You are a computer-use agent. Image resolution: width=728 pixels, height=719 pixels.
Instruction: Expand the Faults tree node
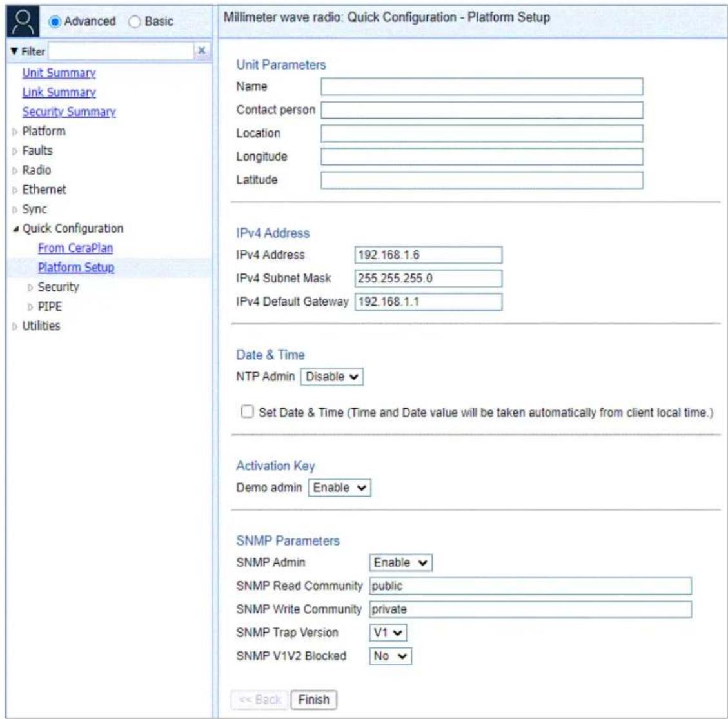pyautogui.click(x=15, y=152)
